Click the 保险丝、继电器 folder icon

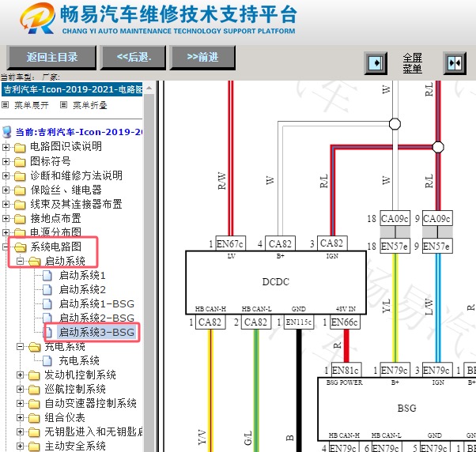[20, 190]
